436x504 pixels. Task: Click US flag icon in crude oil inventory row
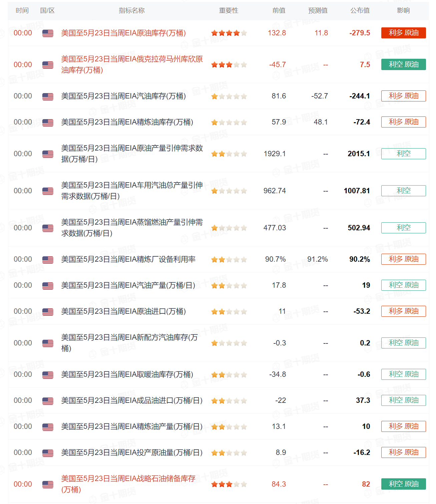[48, 33]
